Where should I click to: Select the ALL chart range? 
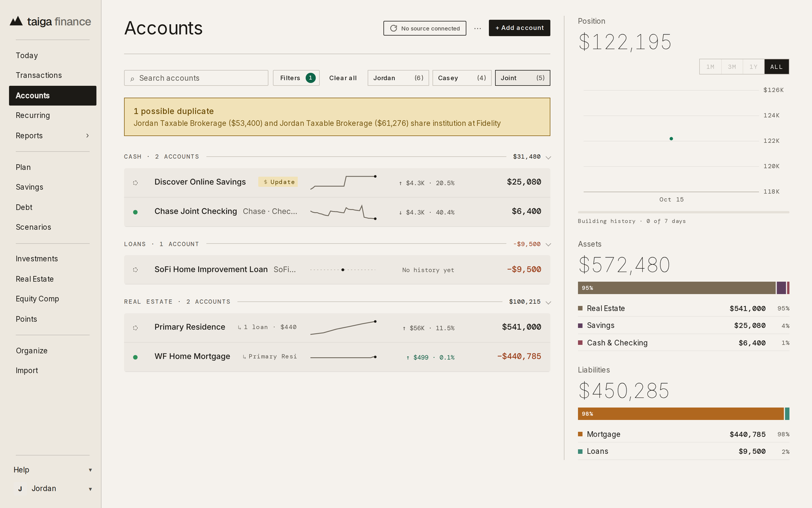776,67
